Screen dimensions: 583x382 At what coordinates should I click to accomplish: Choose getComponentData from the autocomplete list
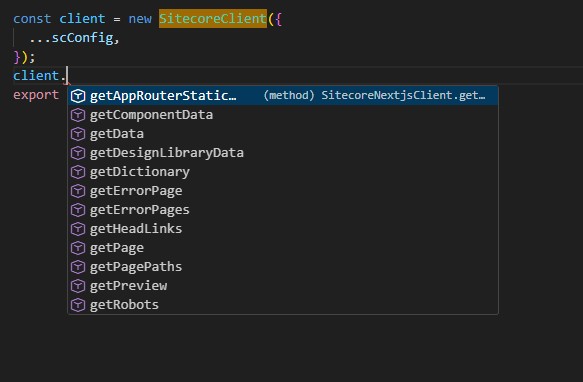283,115
